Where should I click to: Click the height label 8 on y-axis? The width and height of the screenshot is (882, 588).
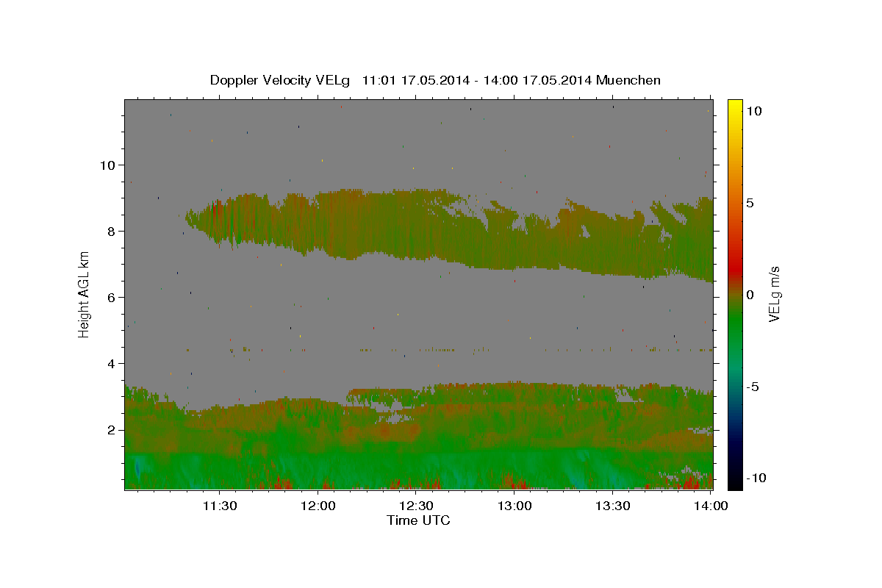click(x=112, y=231)
